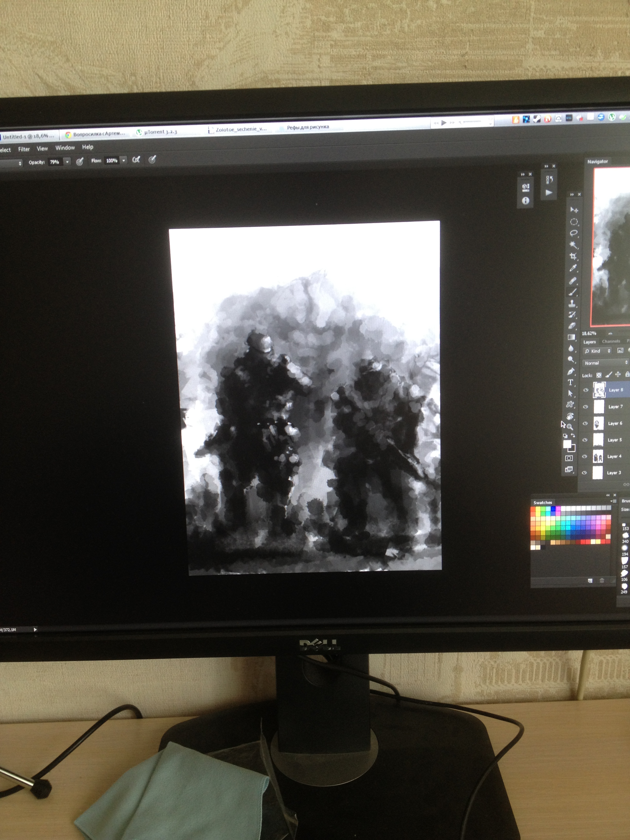This screenshot has width=630, height=840.
Task: Select the Crop tool
Action: [x=573, y=256]
